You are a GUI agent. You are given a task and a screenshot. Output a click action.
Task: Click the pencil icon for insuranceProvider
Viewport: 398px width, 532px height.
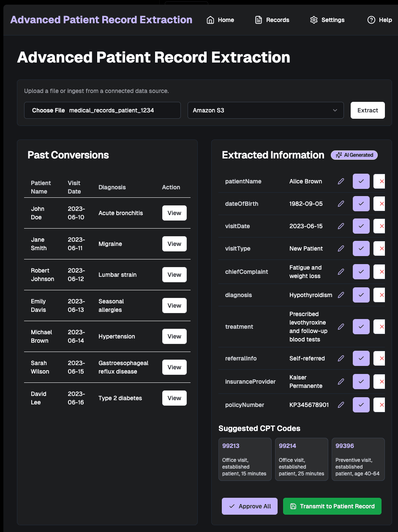click(x=341, y=382)
